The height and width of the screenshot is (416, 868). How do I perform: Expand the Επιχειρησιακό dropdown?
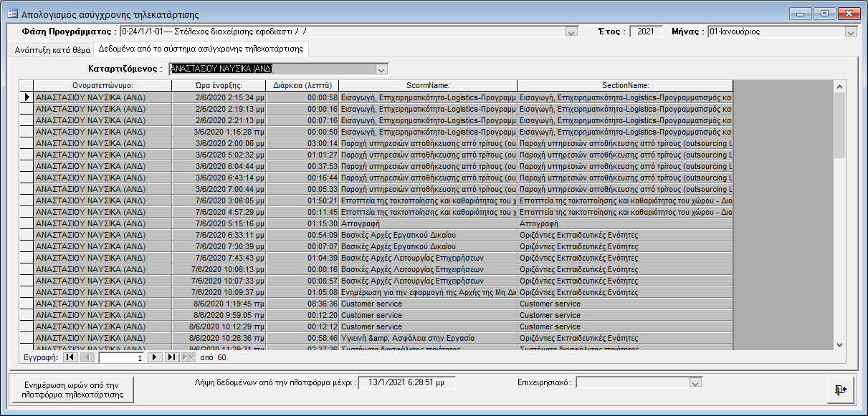694,383
